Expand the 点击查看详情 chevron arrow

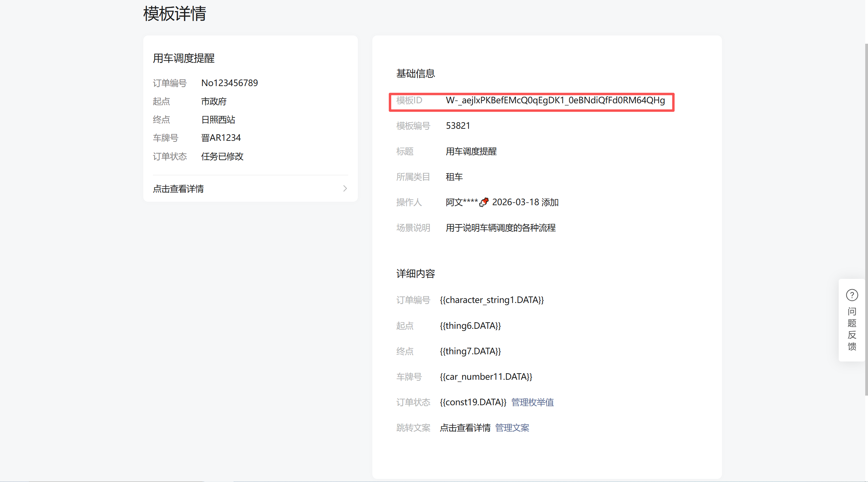(345, 188)
